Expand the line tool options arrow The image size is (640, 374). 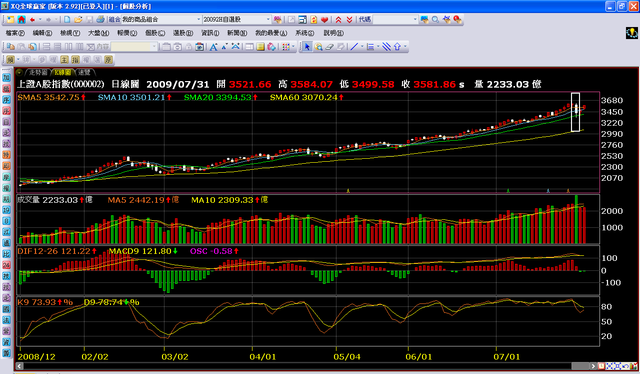click(x=362, y=47)
